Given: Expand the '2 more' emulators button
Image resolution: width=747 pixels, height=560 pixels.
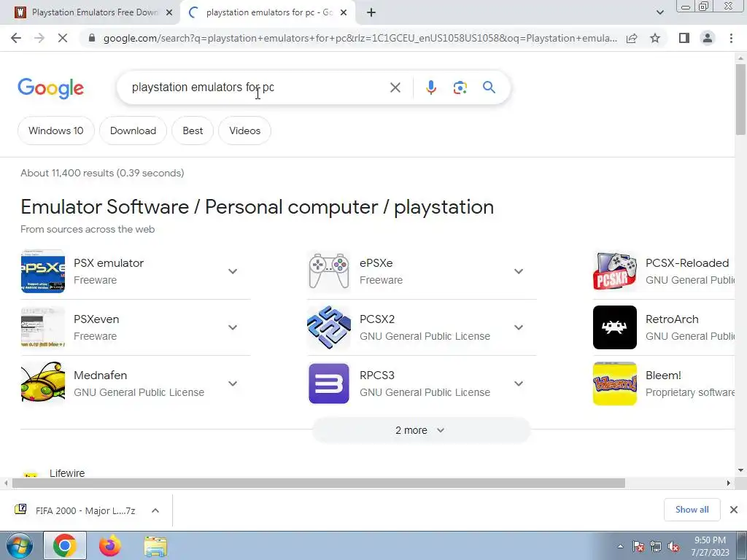Looking at the screenshot, I should (421, 430).
